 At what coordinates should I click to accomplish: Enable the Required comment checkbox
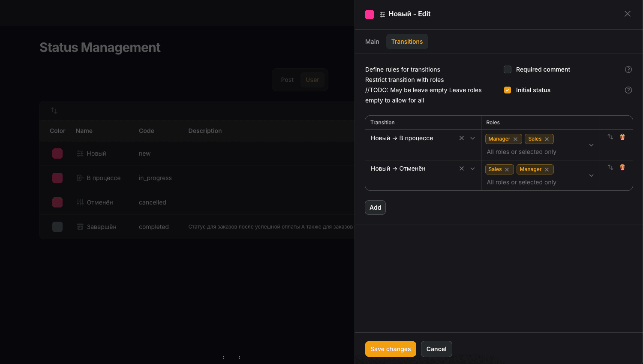508,69
